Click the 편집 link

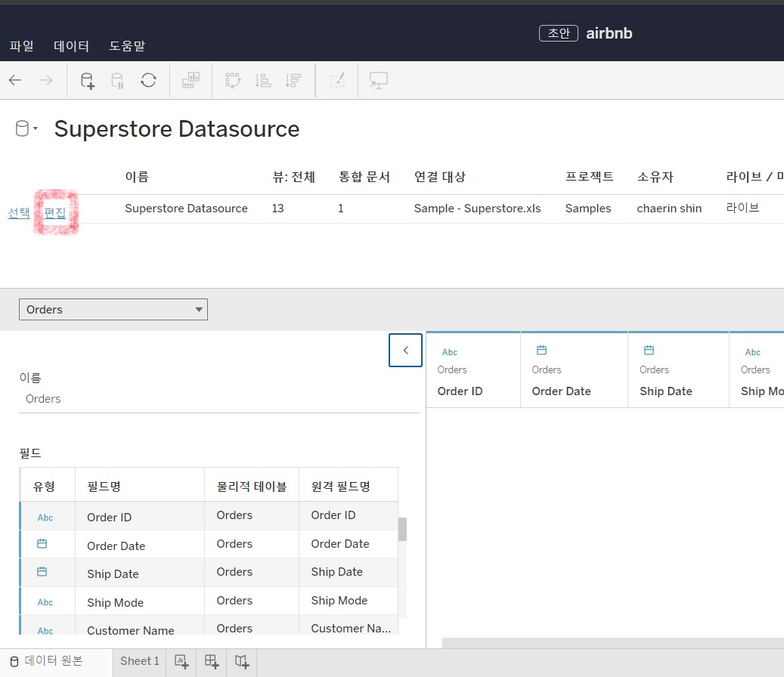coord(55,213)
